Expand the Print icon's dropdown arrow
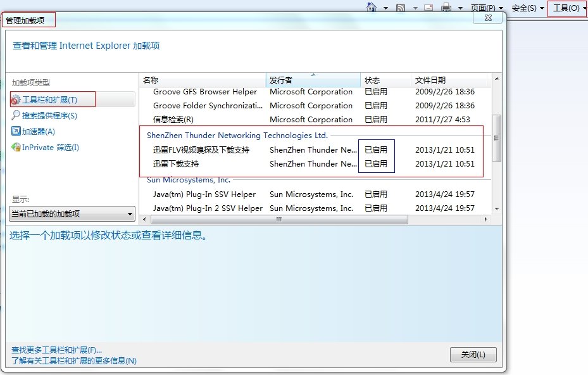The width and height of the screenshot is (588, 375). (x=460, y=8)
